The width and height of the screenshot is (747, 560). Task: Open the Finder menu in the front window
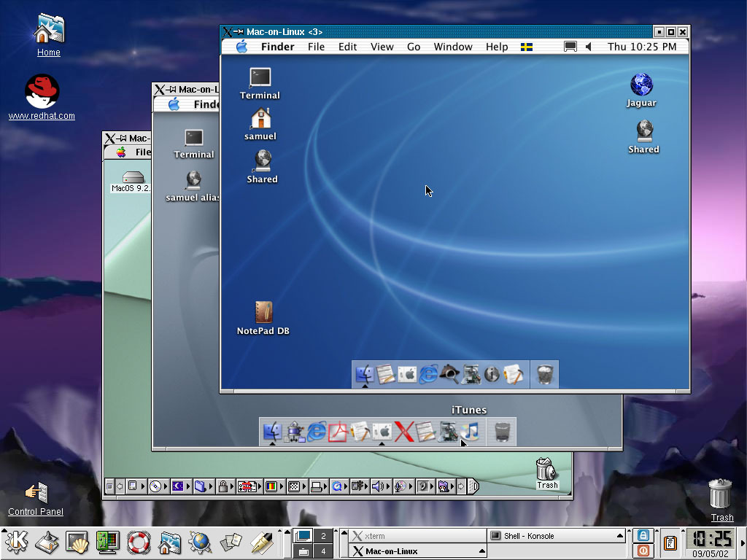point(278,47)
